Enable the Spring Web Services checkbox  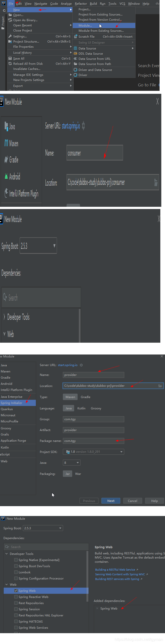tap(16, 628)
